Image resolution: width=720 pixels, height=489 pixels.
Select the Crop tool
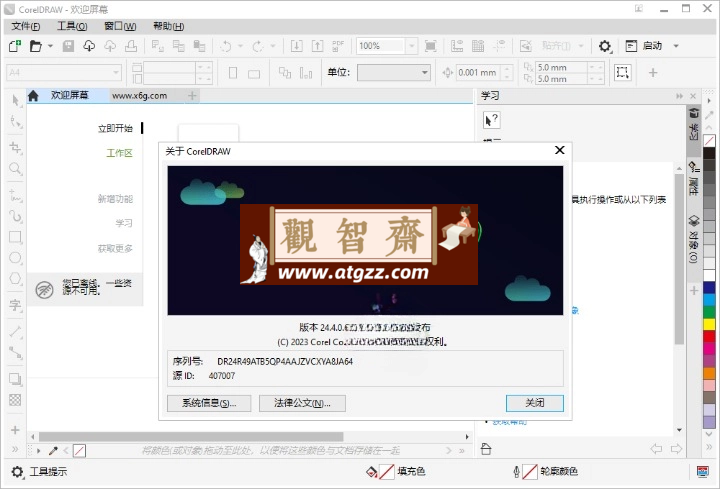(x=16, y=147)
